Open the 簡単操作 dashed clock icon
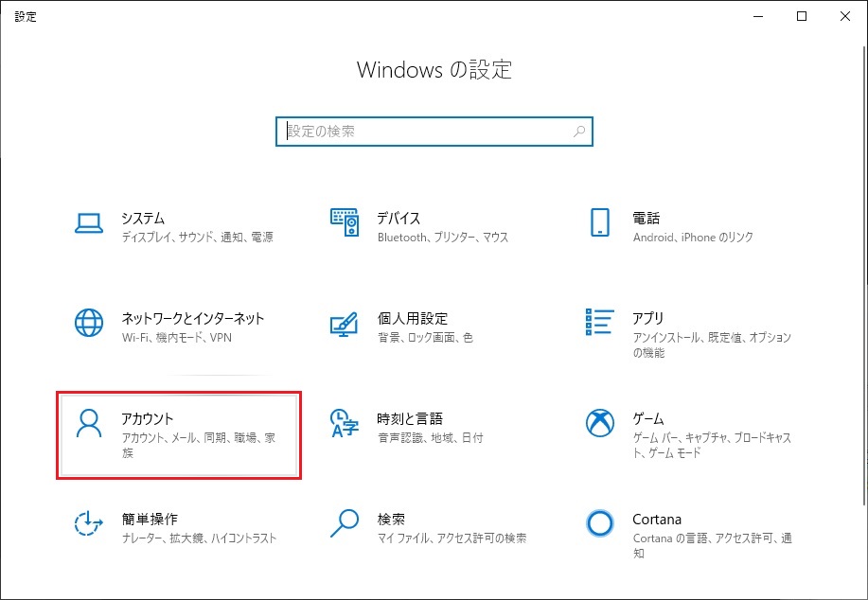The height and width of the screenshot is (600, 868). coord(89,523)
